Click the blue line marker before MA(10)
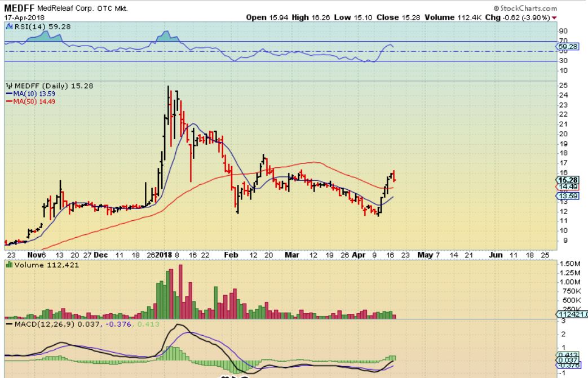This screenshot has width=588, height=378. (x=9, y=94)
